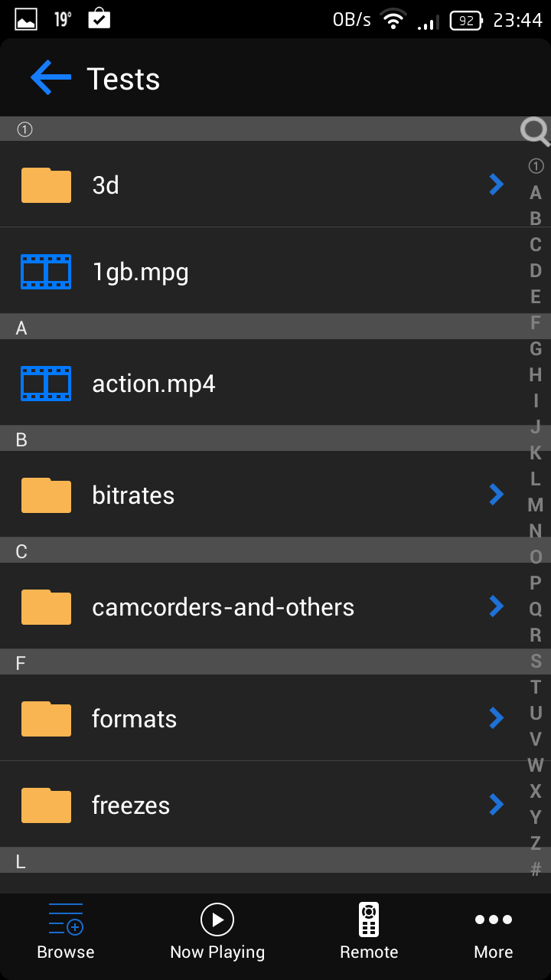Select the Browse tab
Image resolution: width=551 pixels, height=980 pixels.
66,931
